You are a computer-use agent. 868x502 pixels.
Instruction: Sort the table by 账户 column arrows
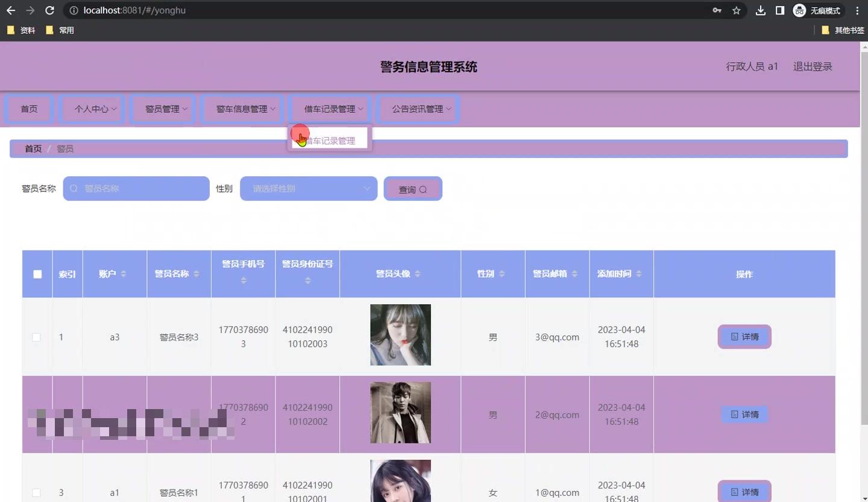pos(124,274)
